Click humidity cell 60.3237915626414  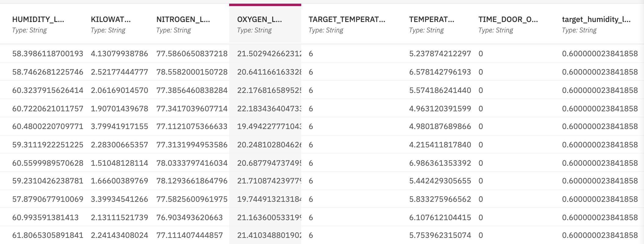coord(48,91)
